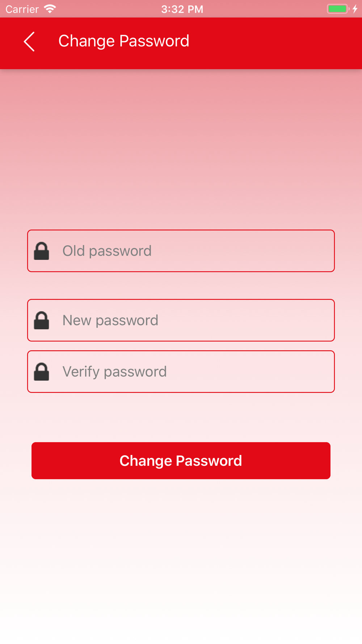Click the New password placeholder text
362x644 pixels.
[x=110, y=321]
